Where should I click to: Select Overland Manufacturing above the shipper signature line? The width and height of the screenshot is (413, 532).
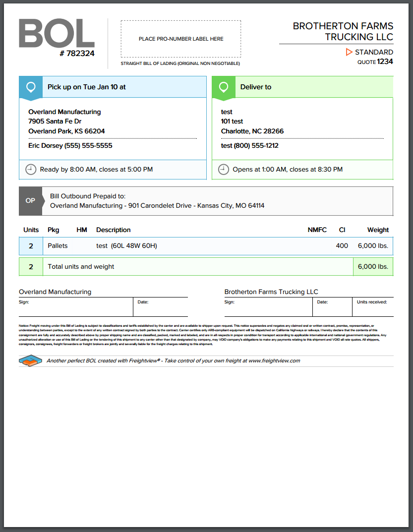(x=55, y=292)
